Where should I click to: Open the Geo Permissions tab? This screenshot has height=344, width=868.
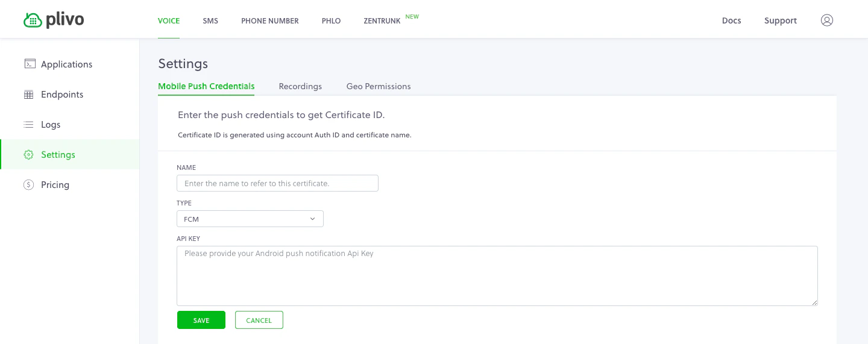379,86
